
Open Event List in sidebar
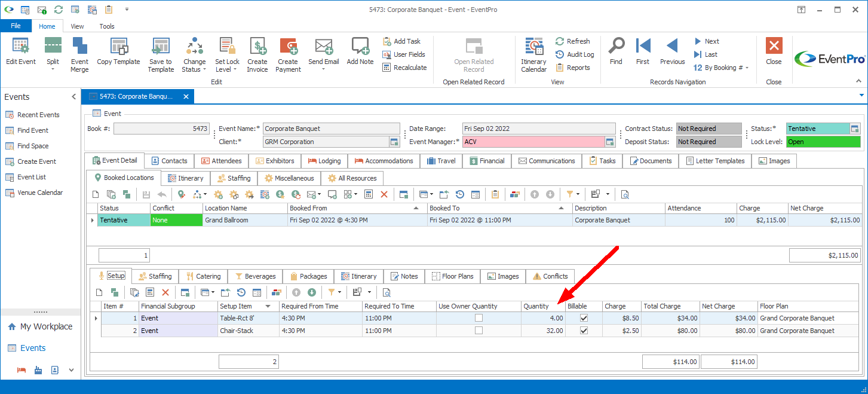click(26, 177)
